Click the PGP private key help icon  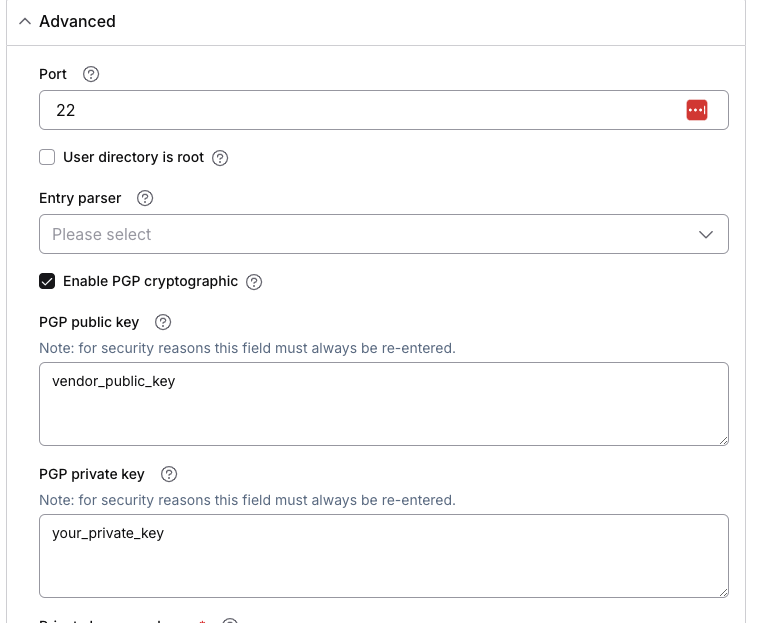pyautogui.click(x=169, y=474)
